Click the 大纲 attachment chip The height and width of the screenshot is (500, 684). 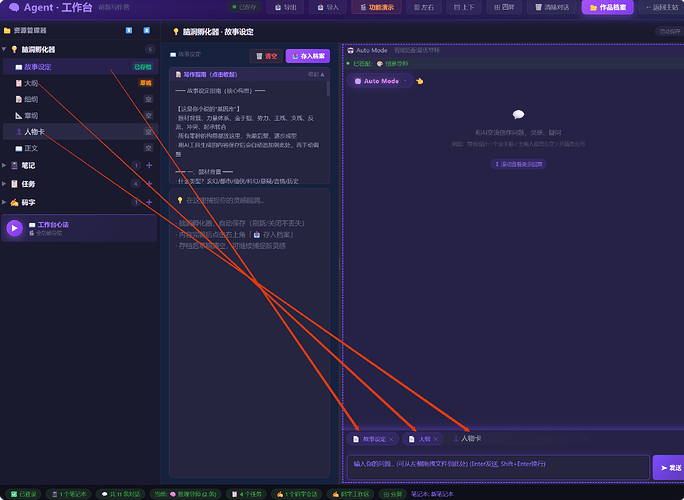pos(420,439)
